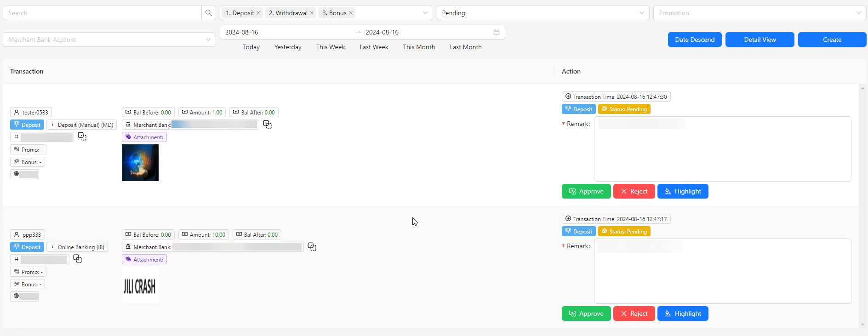The height and width of the screenshot is (336, 868).
Task: Highlight the ppp333 transaction
Action: pos(682,313)
